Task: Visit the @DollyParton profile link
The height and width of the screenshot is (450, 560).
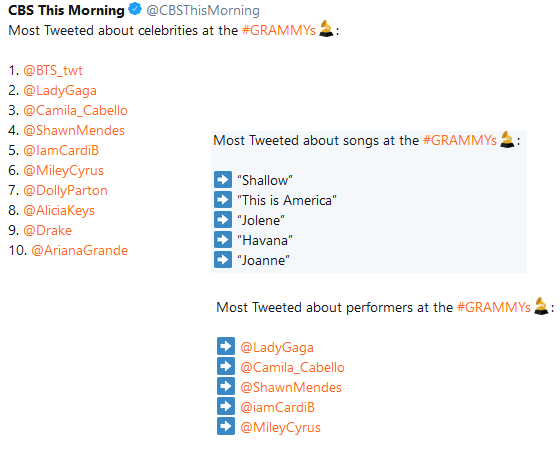Action: [65, 191]
